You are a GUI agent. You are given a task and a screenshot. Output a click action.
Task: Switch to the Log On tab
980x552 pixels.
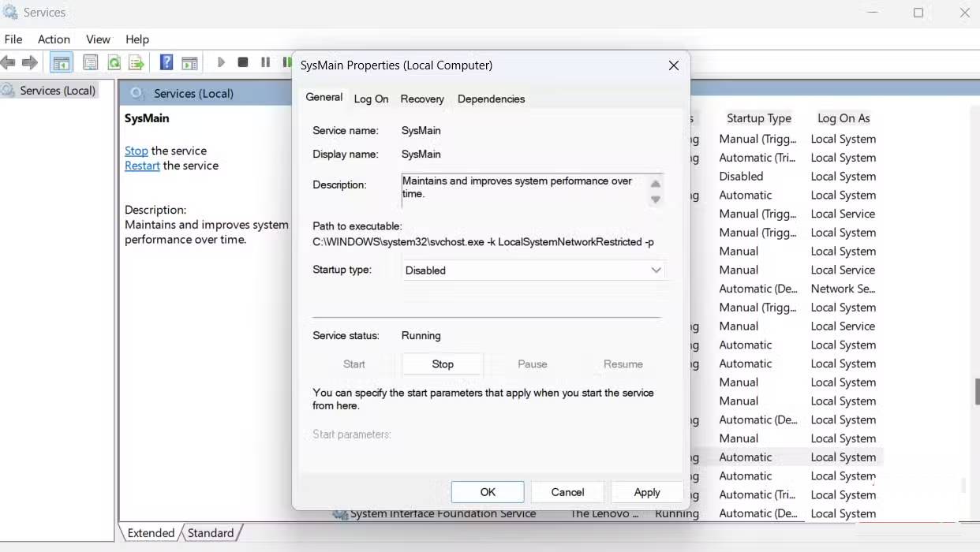[371, 99]
